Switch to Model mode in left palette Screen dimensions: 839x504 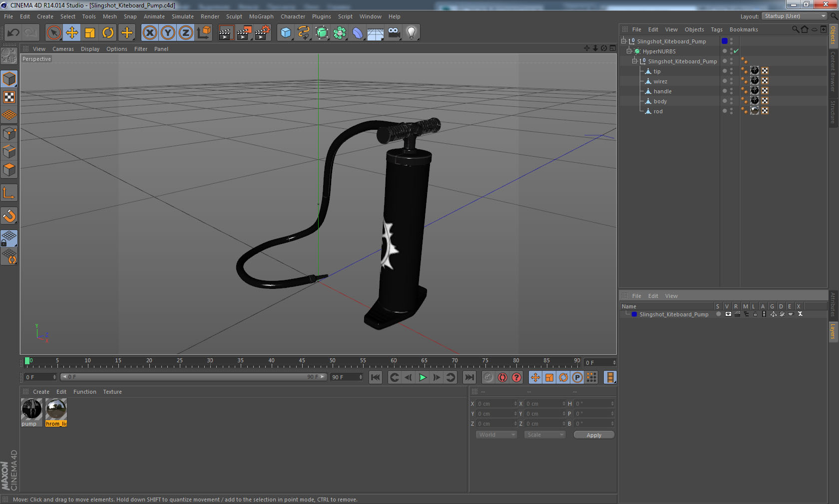tap(9, 79)
